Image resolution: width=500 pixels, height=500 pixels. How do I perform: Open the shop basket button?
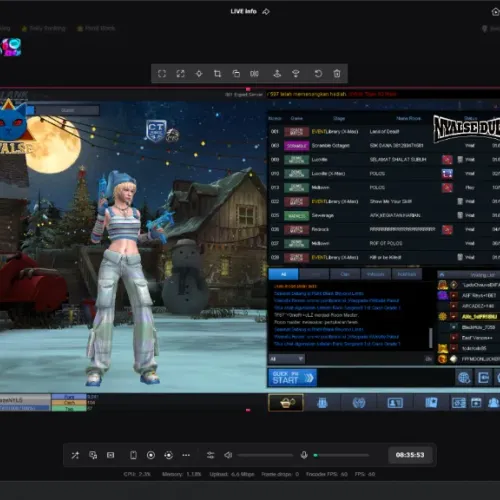point(286,403)
